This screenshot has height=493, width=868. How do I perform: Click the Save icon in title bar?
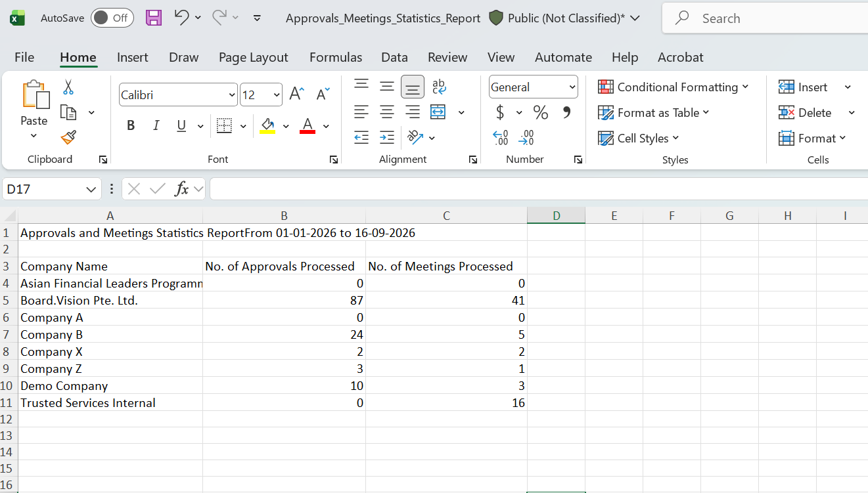154,18
